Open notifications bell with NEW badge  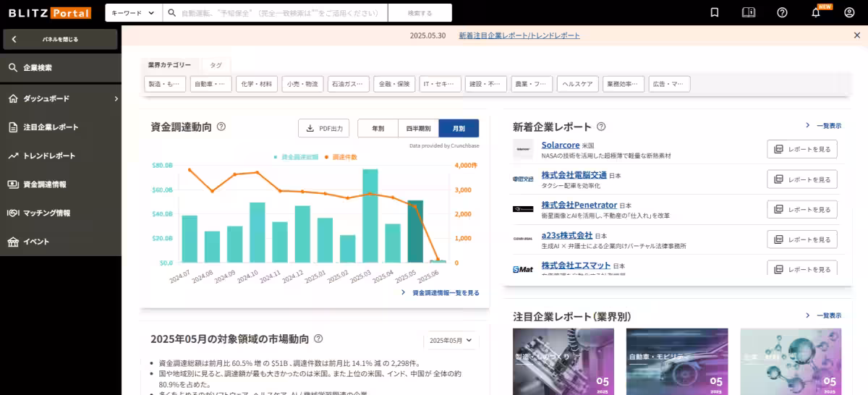816,12
